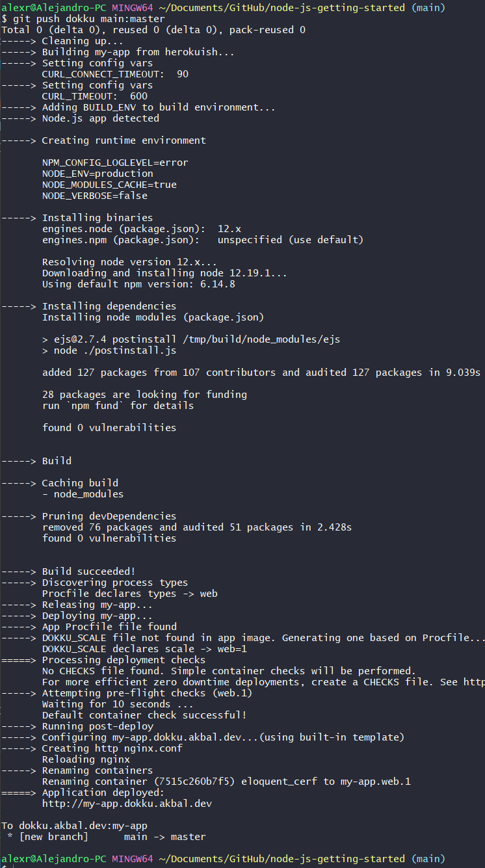Image resolution: width=485 pixels, height=868 pixels.
Task: Click the 'Build succeeded!' message
Action: (88, 572)
